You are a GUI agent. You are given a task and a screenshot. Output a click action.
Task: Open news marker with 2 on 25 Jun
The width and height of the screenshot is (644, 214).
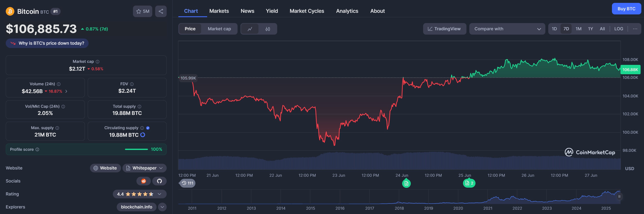click(x=469, y=183)
